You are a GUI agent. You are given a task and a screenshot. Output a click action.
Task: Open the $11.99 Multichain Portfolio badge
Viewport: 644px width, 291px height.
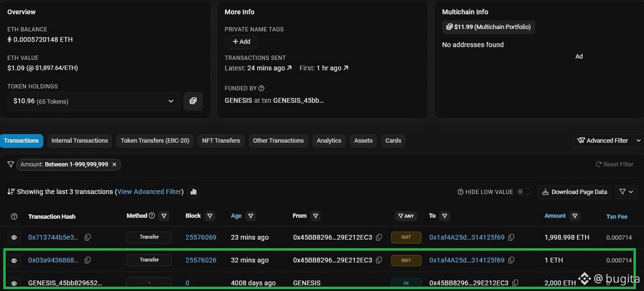pyautogui.click(x=489, y=27)
